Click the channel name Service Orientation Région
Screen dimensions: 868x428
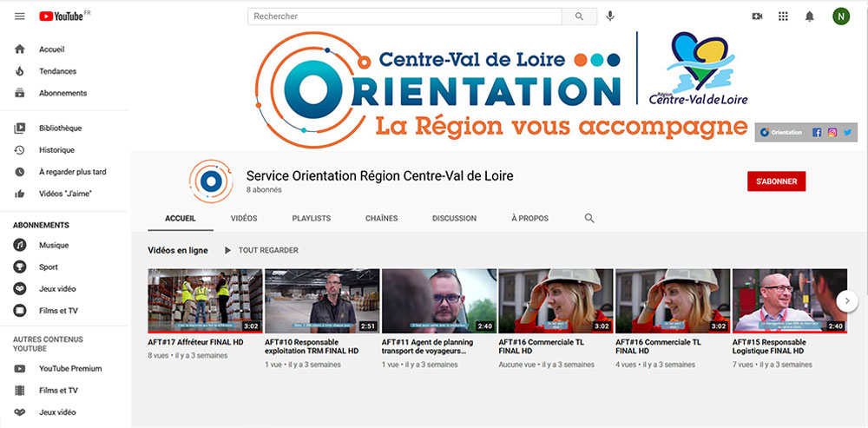(x=380, y=176)
